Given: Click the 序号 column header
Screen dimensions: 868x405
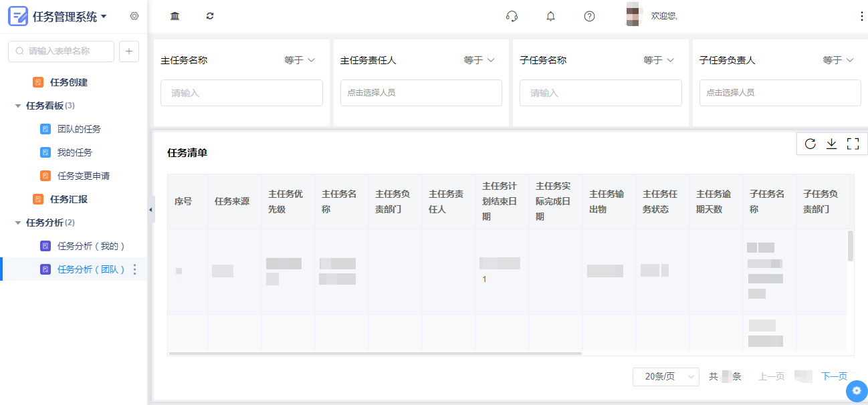Looking at the screenshot, I should 187,201.
